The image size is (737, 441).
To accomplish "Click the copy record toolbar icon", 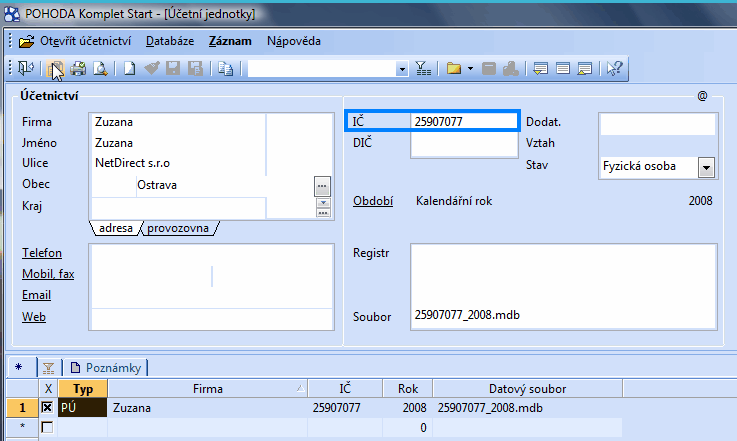I will point(226,69).
